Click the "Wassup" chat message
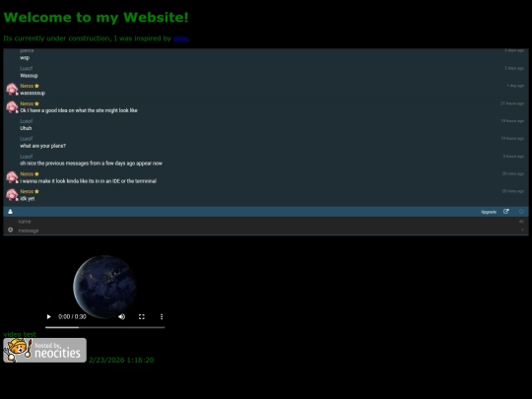 (29, 75)
